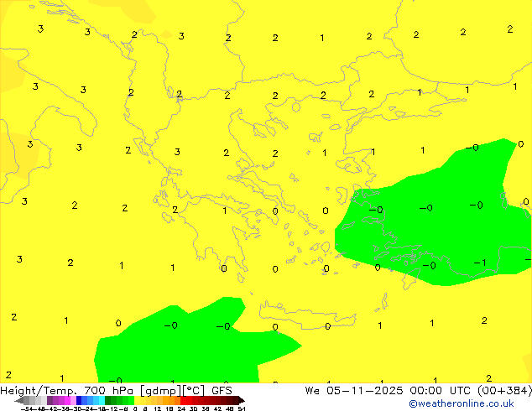
Task: Click the maroon right arrow of color scale
Action: pos(242,400)
